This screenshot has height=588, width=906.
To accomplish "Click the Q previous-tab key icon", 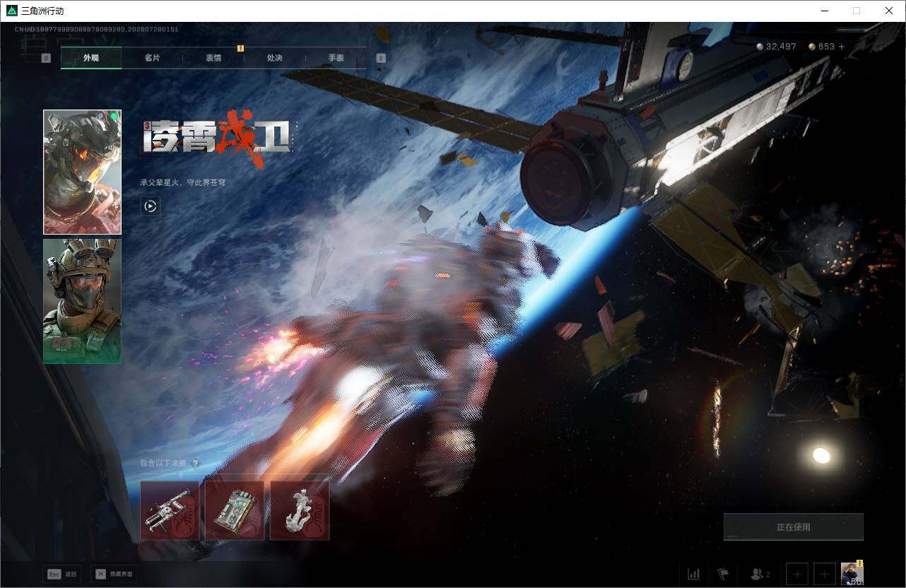I will (46, 58).
